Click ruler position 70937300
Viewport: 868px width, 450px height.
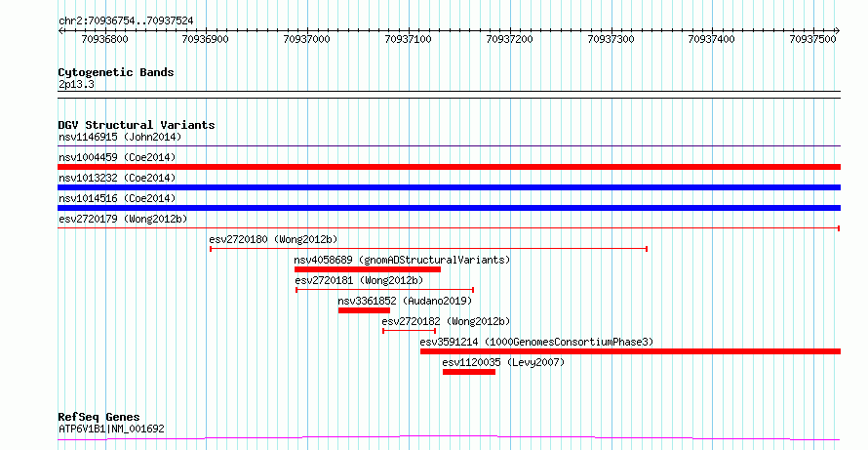[x=611, y=39]
